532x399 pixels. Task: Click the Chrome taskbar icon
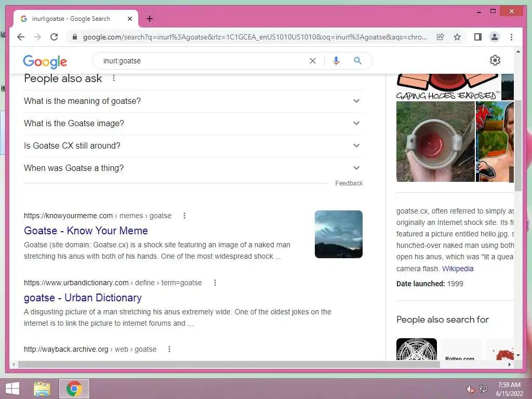click(x=74, y=389)
